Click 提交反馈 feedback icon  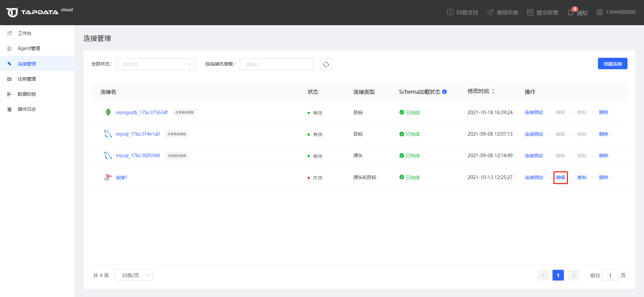pos(530,12)
